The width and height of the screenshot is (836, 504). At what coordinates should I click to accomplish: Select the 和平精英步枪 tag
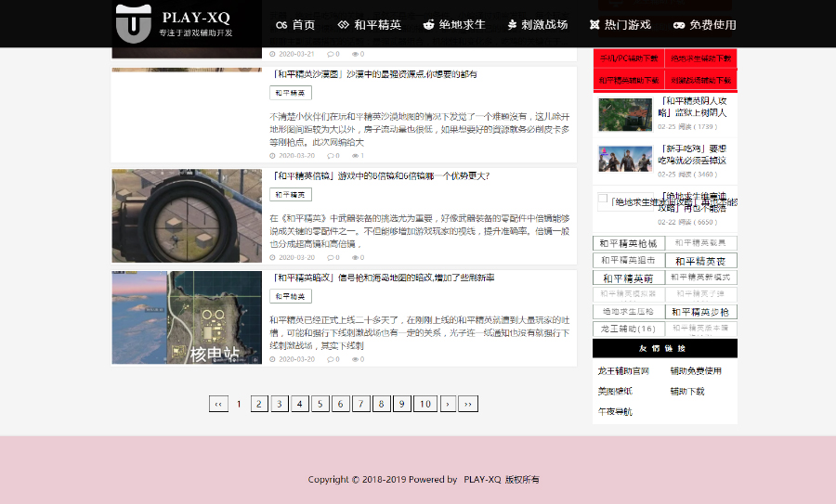coord(701,312)
